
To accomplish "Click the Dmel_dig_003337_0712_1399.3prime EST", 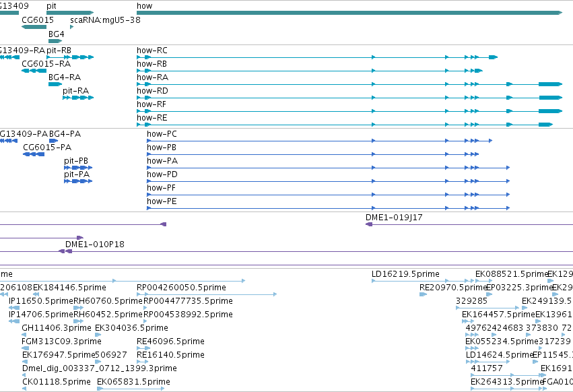I will [24, 375].
